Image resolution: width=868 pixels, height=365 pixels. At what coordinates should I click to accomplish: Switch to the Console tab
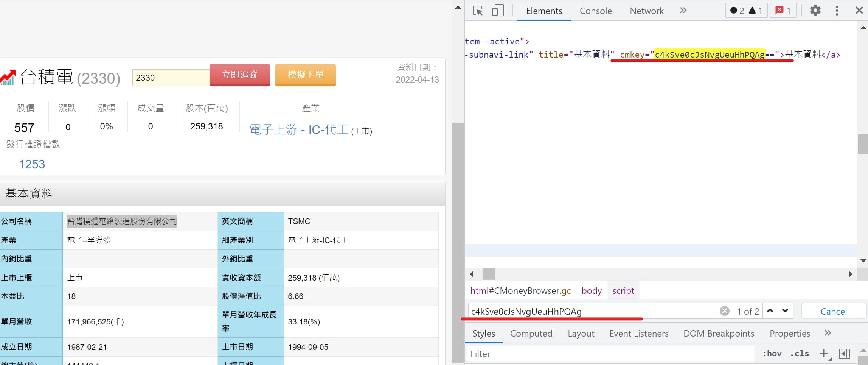click(596, 11)
